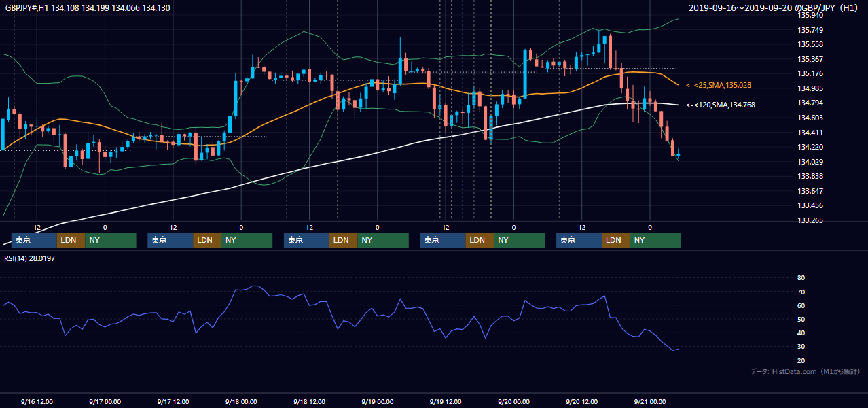Screen dimensions: 868x408
Task: Click RSI scale value 60
Action: 801,305
